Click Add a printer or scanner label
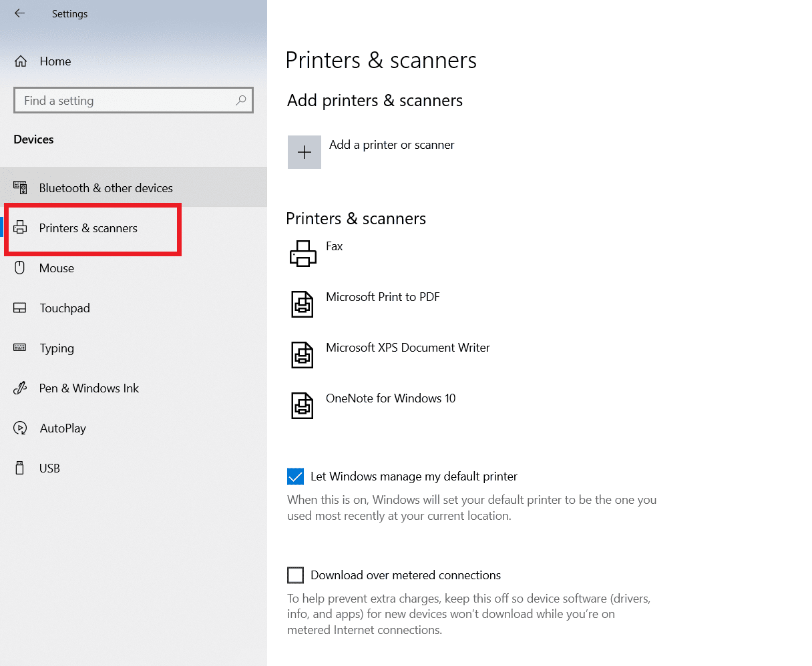The width and height of the screenshot is (812, 666). [x=392, y=145]
